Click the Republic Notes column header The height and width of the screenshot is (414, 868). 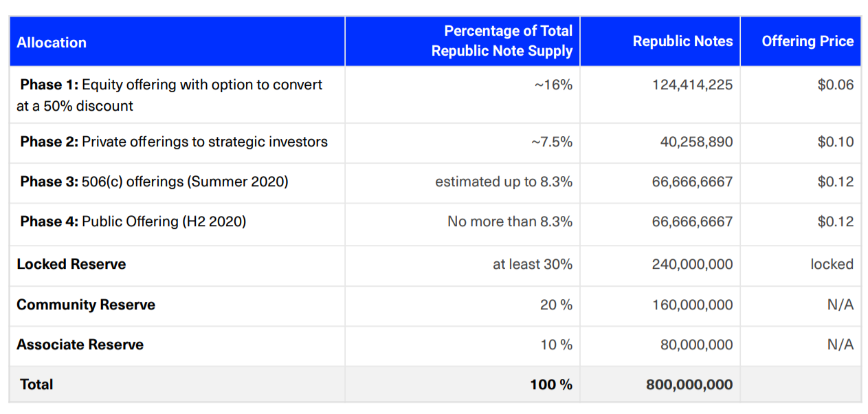point(682,41)
